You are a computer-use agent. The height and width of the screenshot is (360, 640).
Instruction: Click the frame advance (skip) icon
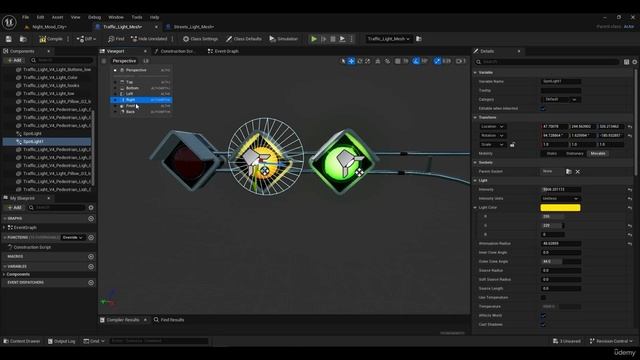tap(324, 39)
